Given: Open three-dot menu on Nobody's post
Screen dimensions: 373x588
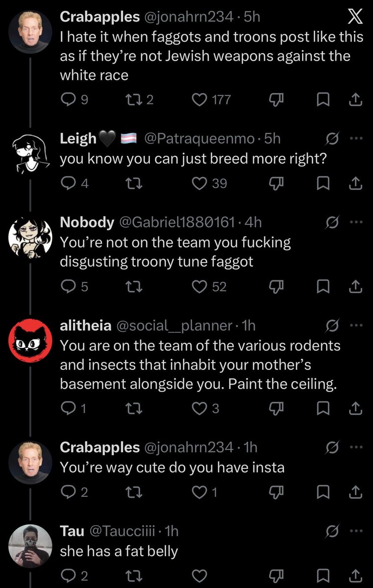Looking at the screenshot, I should (356, 222).
